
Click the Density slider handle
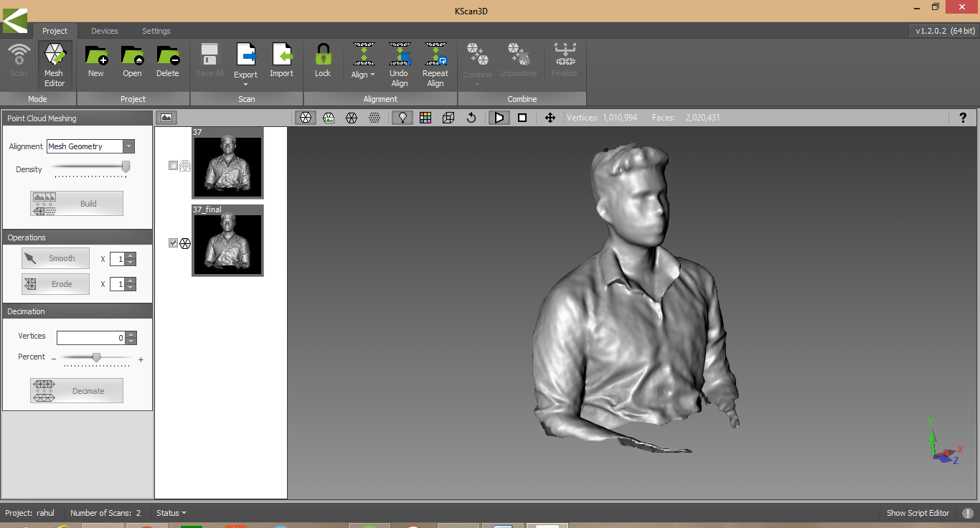(x=126, y=167)
